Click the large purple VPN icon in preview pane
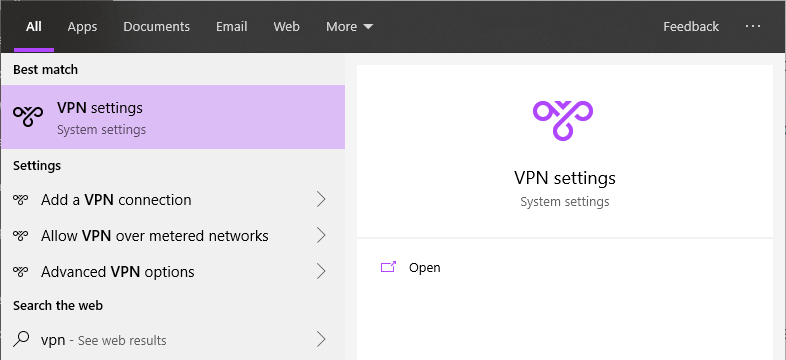 pyautogui.click(x=563, y=120)
